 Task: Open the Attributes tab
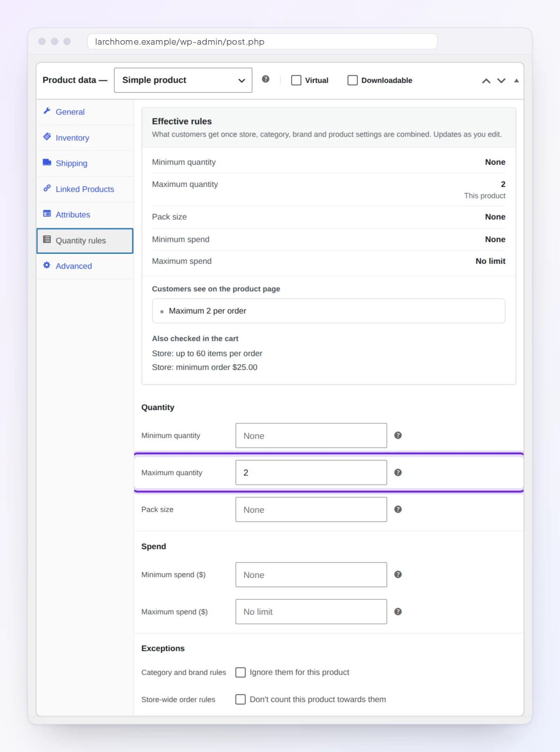pyautogui.click(x=85, y=215)
